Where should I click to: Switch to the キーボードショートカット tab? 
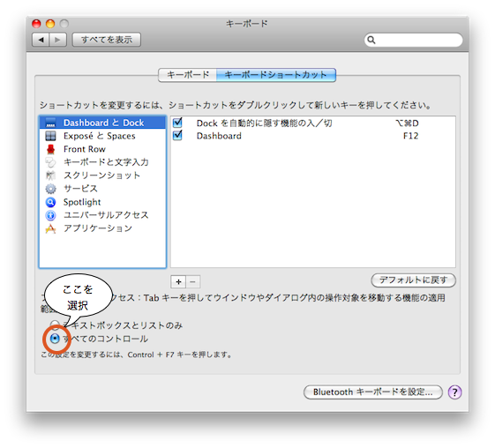click(276, 75)
